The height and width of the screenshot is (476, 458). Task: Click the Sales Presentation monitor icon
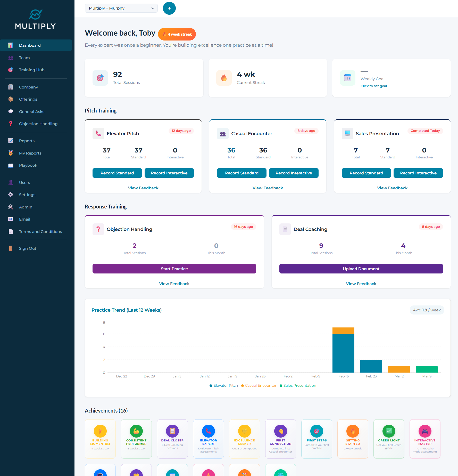[347, 133]
